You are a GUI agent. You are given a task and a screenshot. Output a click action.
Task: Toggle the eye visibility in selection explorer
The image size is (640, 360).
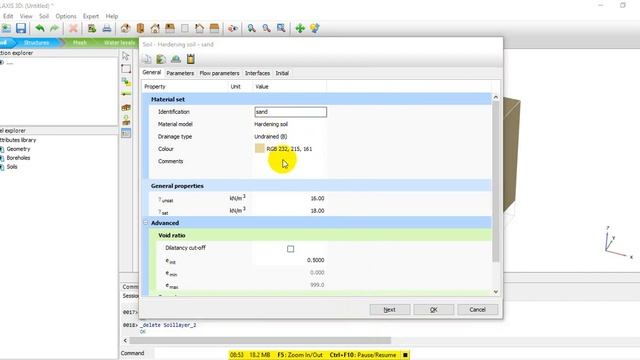click(x=2, y=63)
